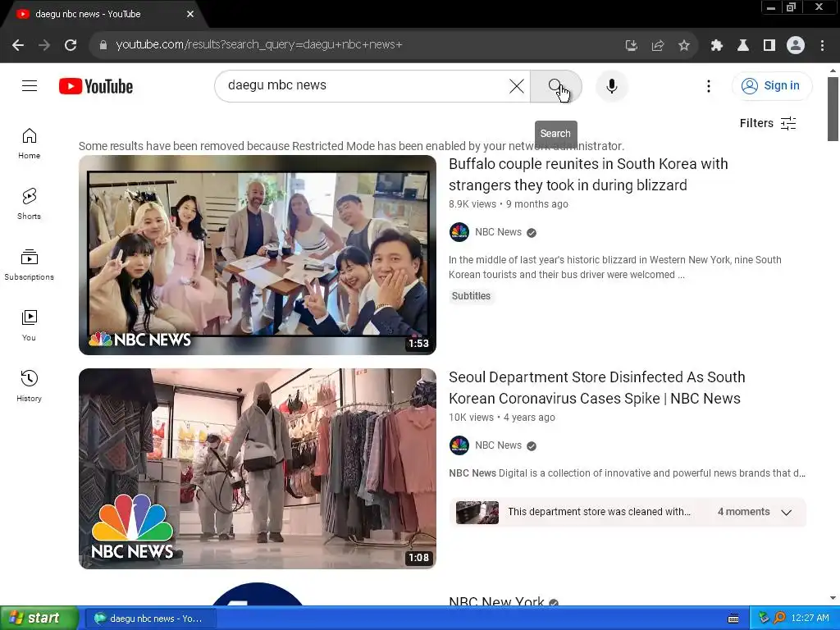The height and width of the screenshot is (630, 840).
Task: Open YouTube settings three-dot menu
Action: coord(708,85)
